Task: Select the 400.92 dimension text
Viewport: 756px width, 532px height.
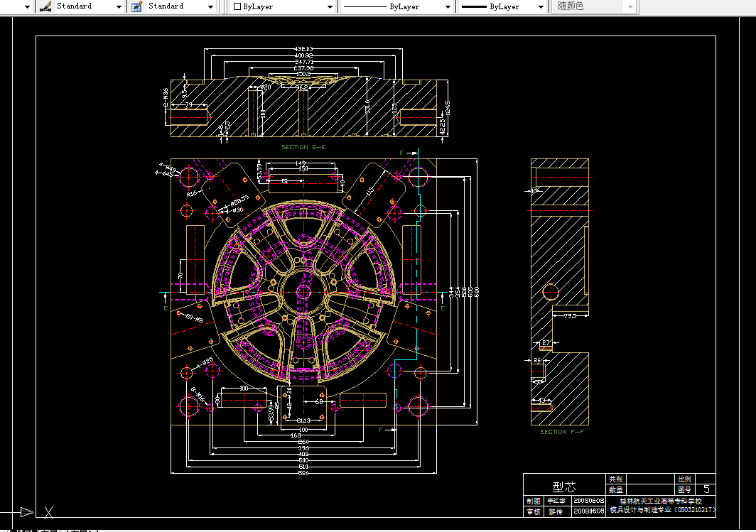Action: (x=304, y=55)
